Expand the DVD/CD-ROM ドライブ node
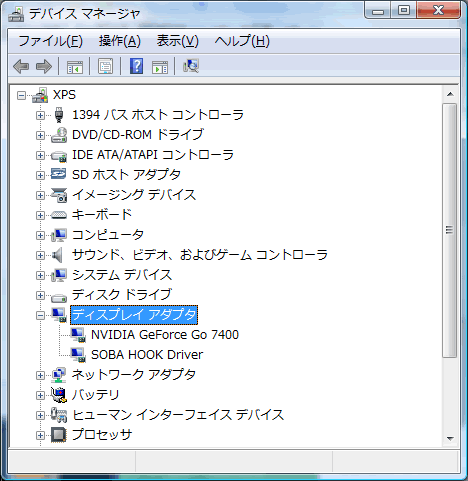468x481 pixels. click(x=40, y=135)
